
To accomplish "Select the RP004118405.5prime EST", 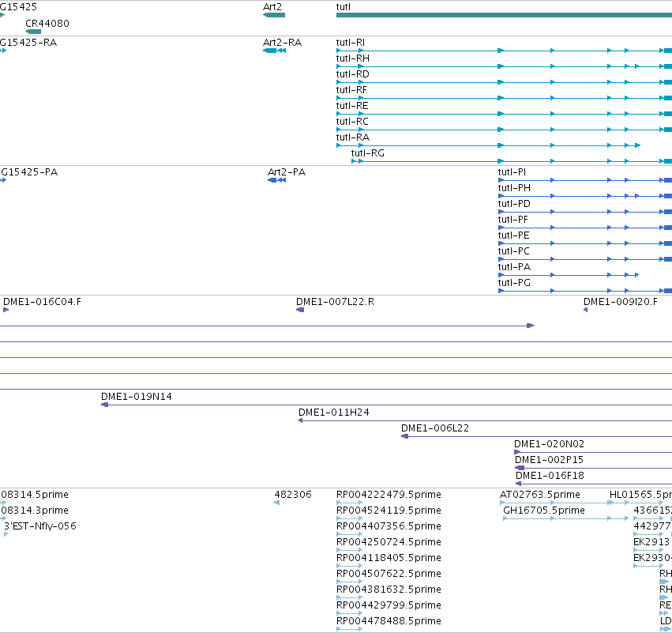I will 350,566.
